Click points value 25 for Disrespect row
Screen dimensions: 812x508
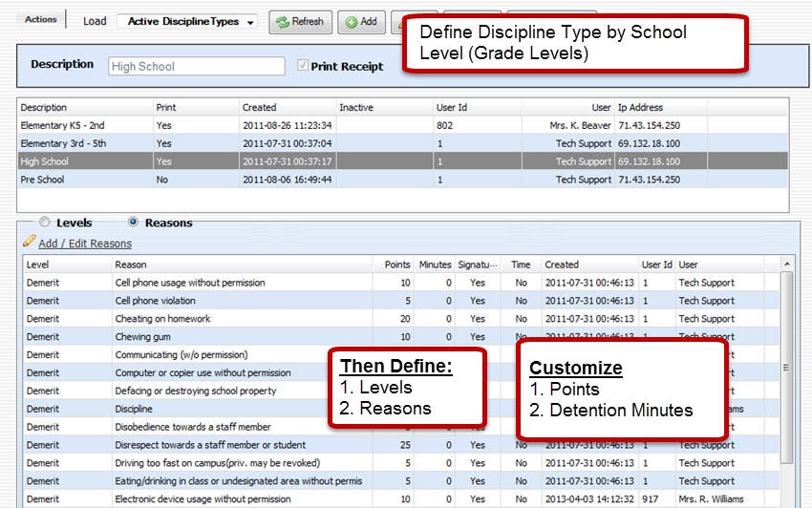[x=404, y=445]
